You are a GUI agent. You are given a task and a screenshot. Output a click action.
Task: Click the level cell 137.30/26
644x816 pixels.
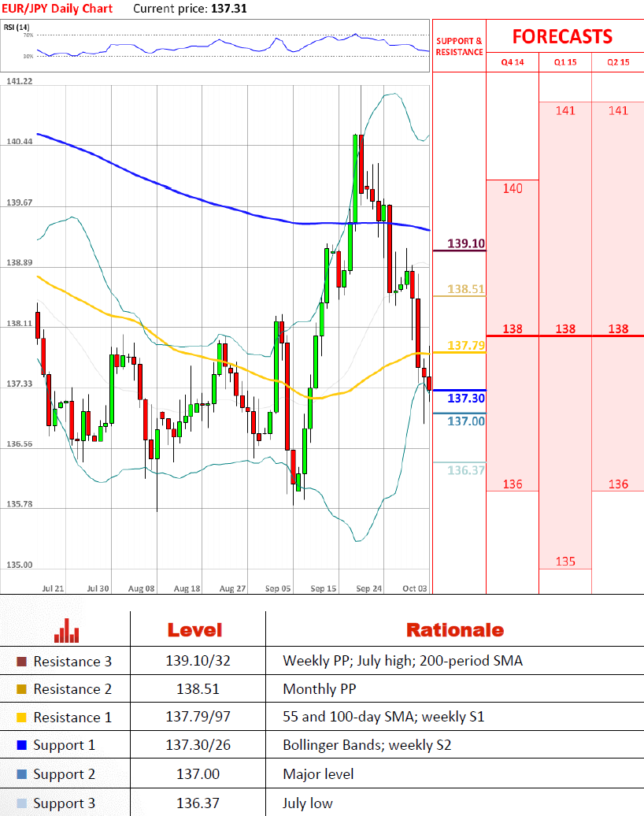click(198, 745)
